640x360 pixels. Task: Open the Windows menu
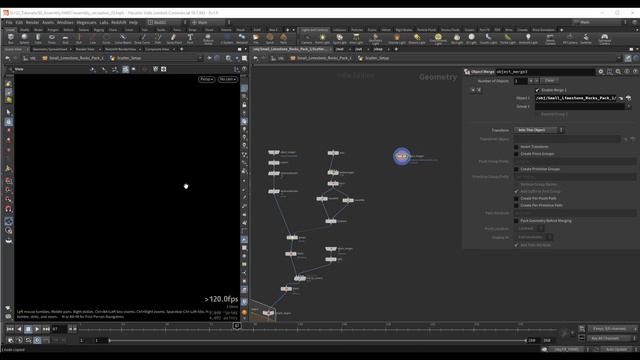click(x=65, y=22)
